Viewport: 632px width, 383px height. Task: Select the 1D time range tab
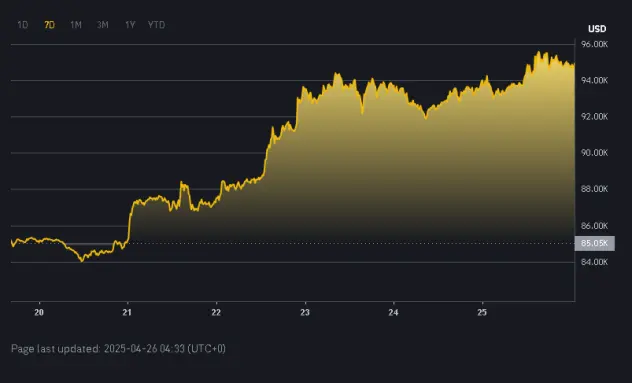pyautogui.click(x=23, y=25)
